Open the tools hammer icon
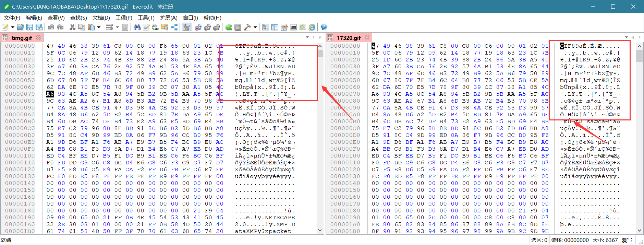The image size is (644, 245). (247, 27)
